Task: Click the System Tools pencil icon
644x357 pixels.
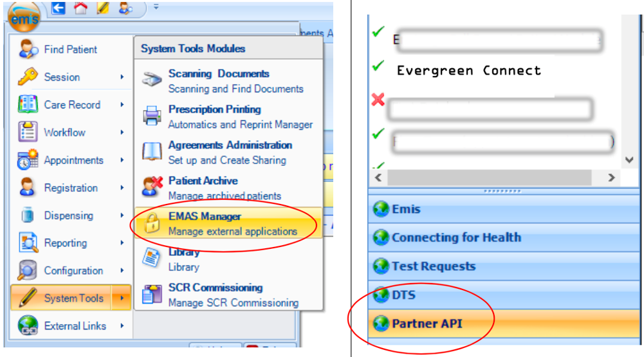Action: coord(28,298)
